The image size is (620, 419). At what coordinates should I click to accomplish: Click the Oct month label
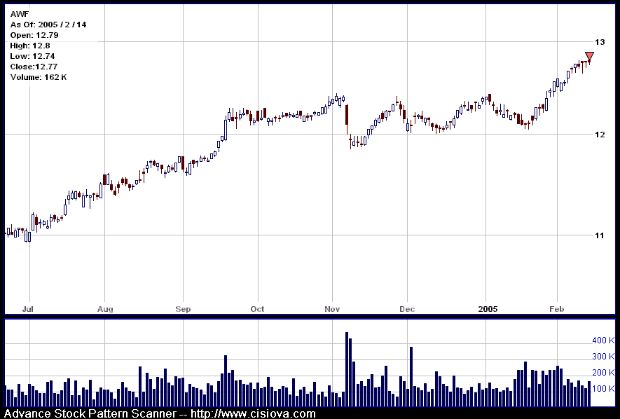pos(257,309)
